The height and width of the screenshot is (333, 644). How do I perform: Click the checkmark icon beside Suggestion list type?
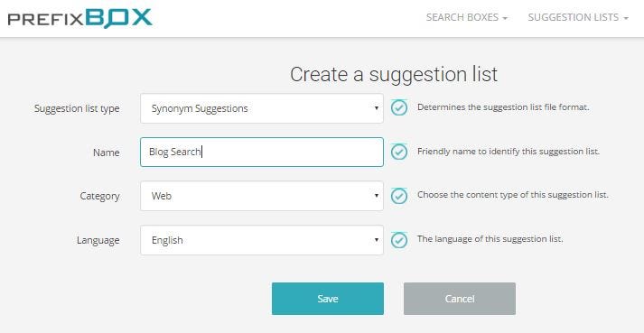399,107
